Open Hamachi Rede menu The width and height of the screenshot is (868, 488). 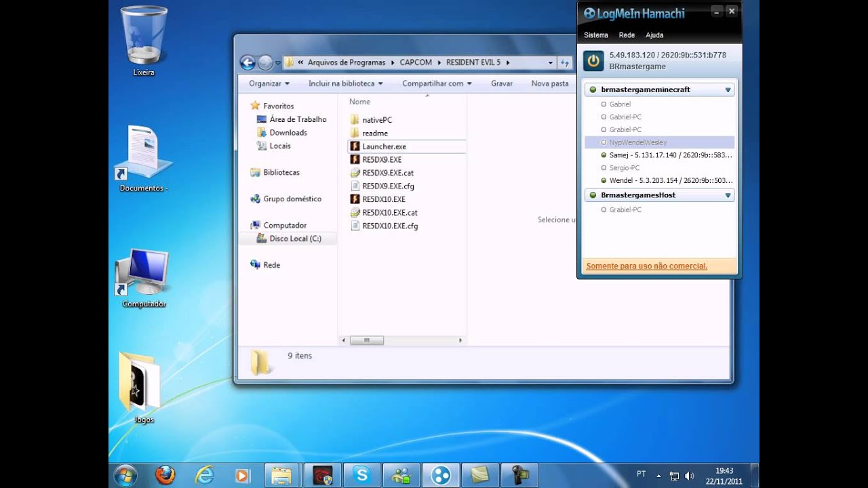[x=627, y=35]
